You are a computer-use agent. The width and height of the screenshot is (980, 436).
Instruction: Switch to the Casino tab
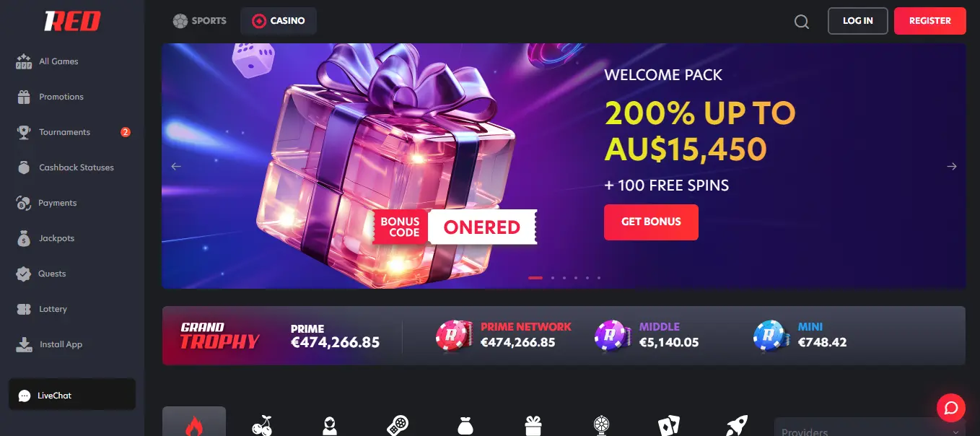pyautogui.click(x=279, y=21)
